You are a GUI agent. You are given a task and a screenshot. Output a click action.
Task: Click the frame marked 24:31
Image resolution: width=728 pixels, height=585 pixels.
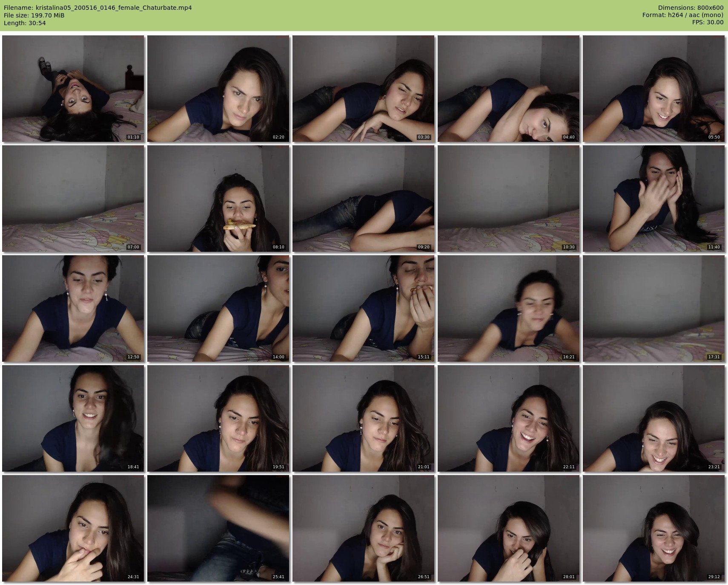click(x=73, y=528)
